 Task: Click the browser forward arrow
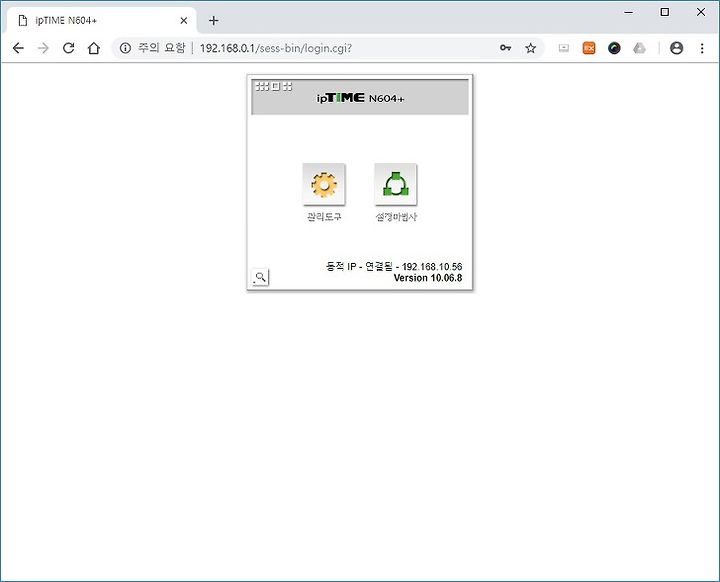(x=43, y=48)
